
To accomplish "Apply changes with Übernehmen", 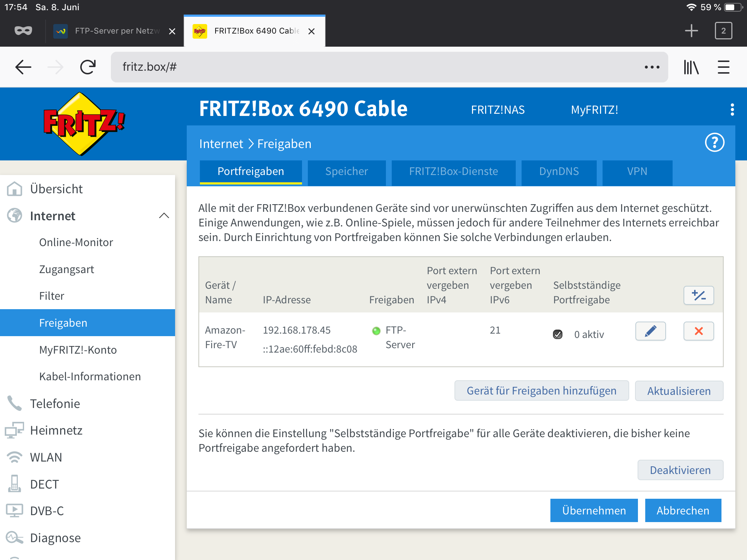I will (x=594, y=510).
